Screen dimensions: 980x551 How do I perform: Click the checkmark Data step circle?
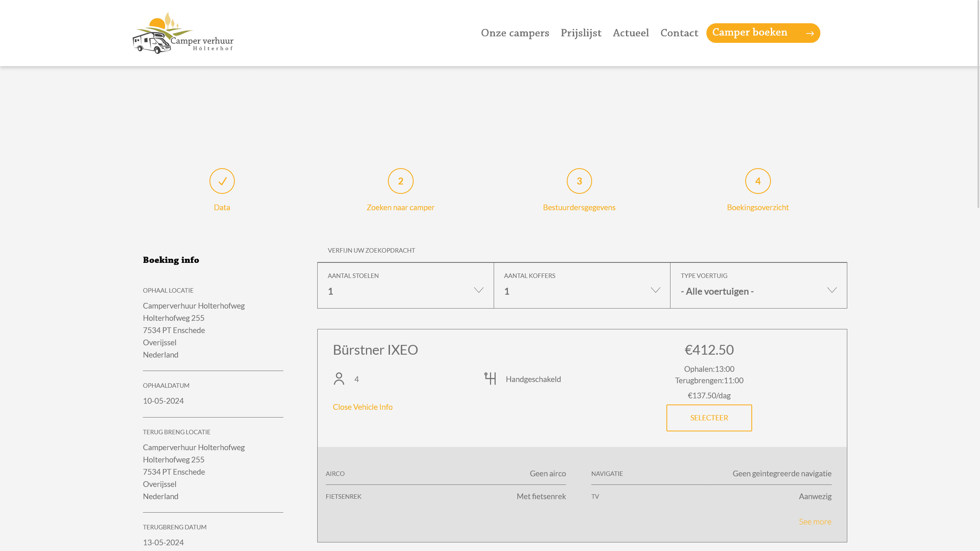(222, 181)
